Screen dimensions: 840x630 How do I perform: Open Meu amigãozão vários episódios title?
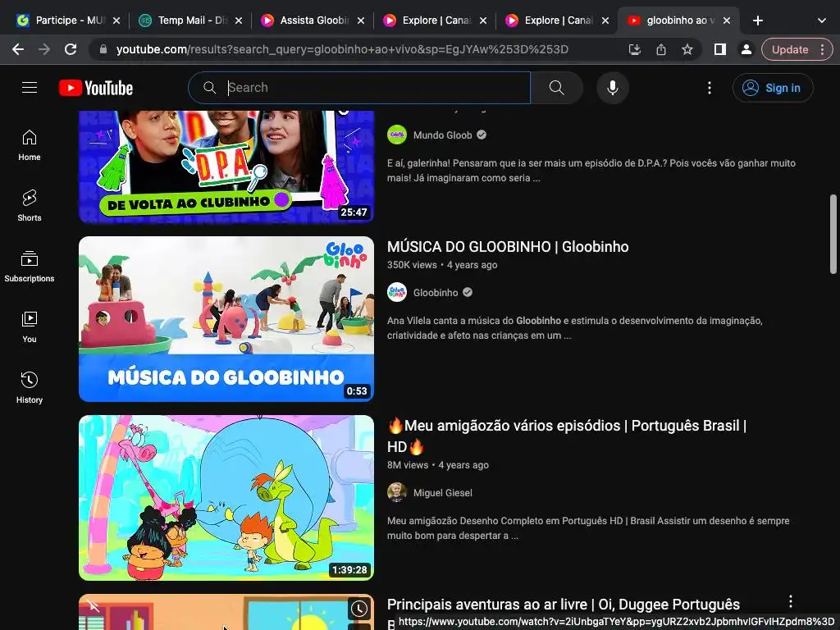click(567, 436)
